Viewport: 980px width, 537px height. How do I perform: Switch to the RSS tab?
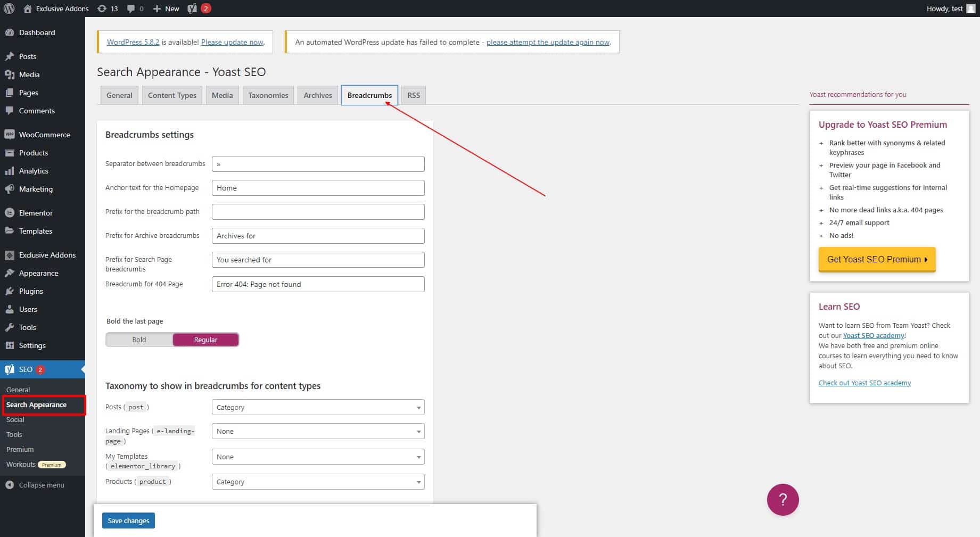pyautogui.click(x=414, y=95)
